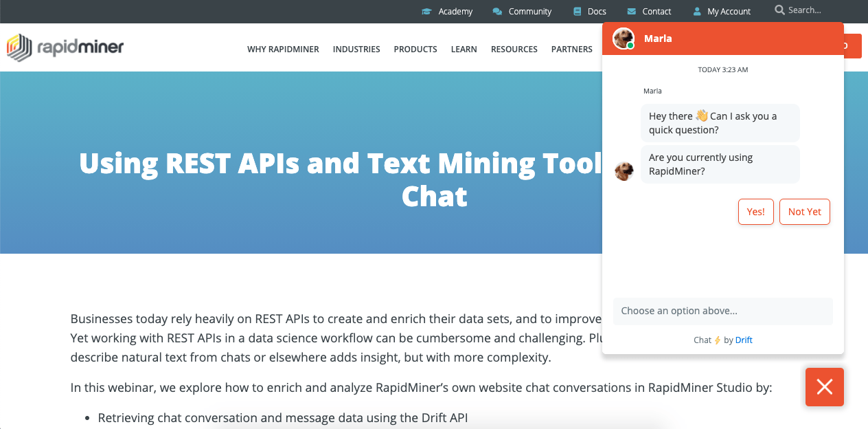Focus the Search field in top bar

[804, 10]
